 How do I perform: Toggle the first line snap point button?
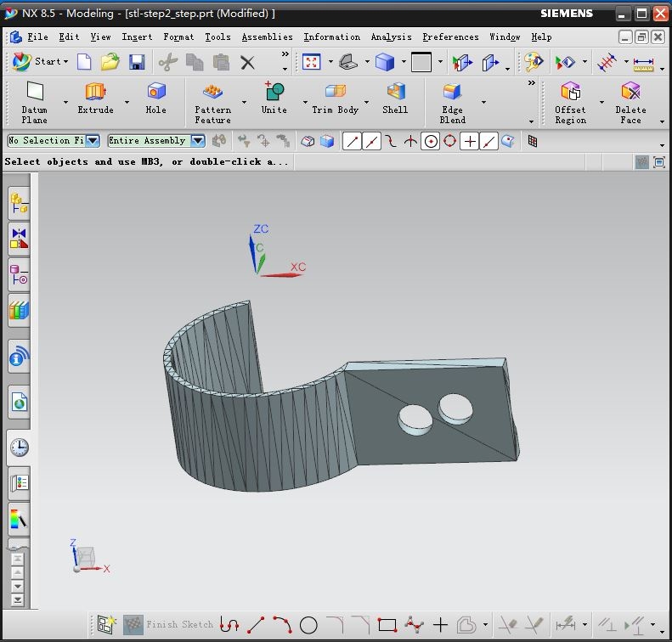[352, 141]
